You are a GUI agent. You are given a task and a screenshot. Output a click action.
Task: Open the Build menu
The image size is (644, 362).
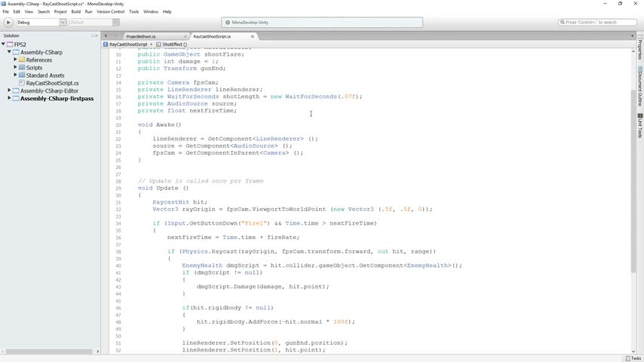click(76, 11)
